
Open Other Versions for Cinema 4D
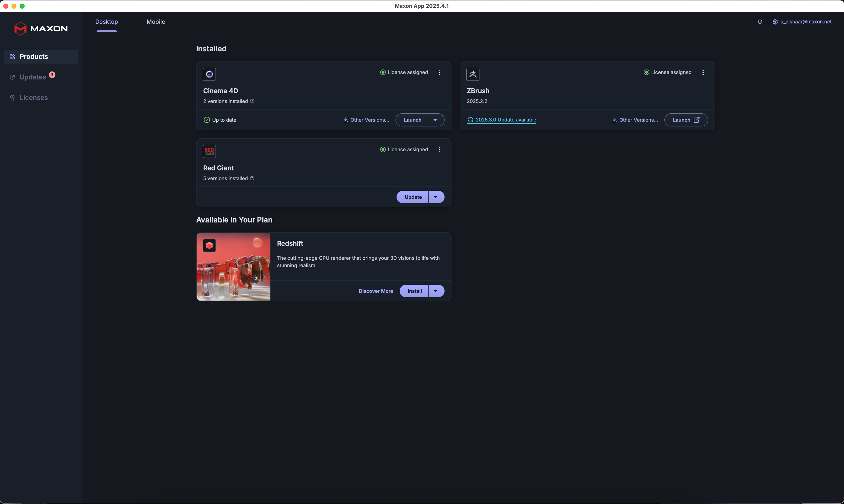366,120
